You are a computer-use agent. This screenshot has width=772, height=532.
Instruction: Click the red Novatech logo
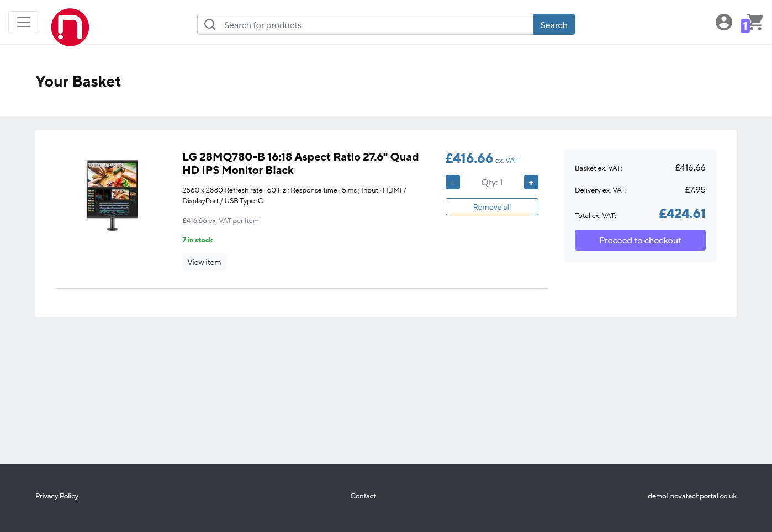coord(70,27)
